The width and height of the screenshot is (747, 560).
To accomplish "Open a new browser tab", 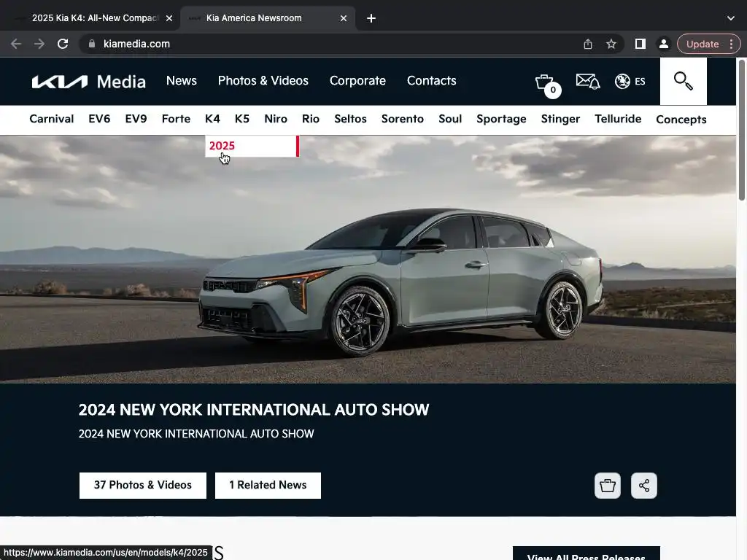I will tap(371, 18).
